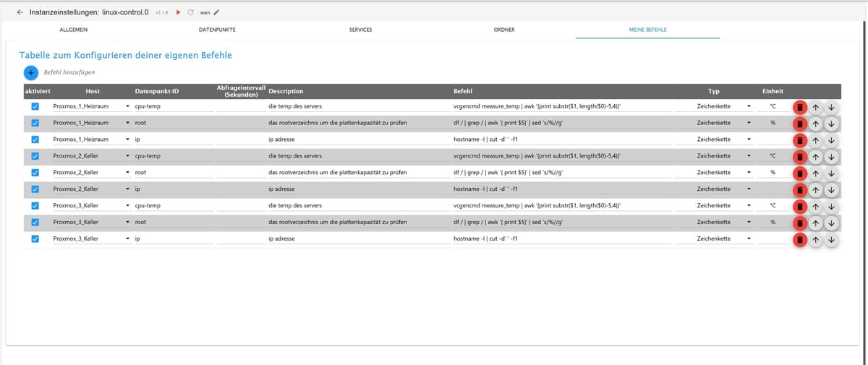Image resolution: width=868 pixels, height=365 pixels.
Task: Disable the Proxmox_1_Heizraum ip command checkbox
Action: [x=35, y=139]
